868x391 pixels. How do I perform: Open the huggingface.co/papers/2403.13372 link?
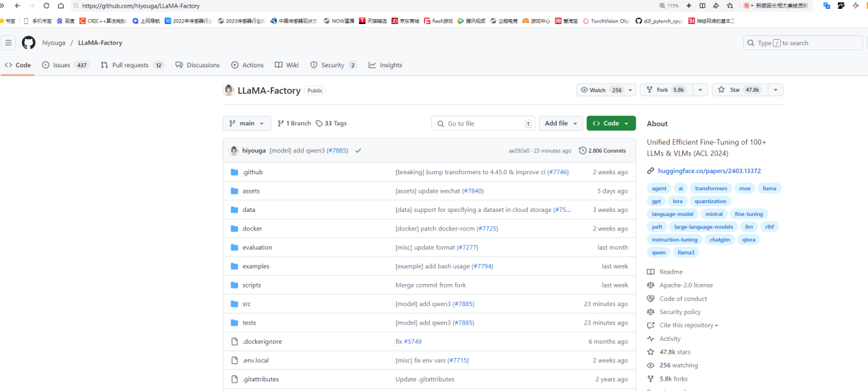point(709,171)
